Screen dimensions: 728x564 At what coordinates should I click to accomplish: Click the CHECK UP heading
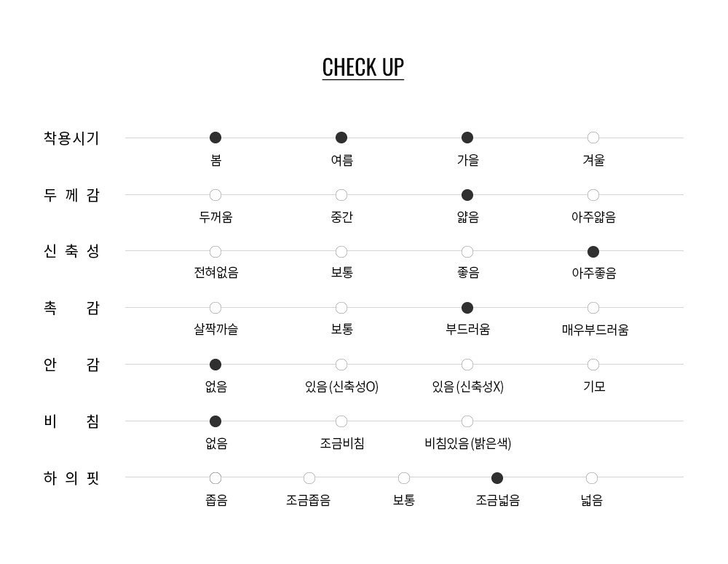click(363, 67)
